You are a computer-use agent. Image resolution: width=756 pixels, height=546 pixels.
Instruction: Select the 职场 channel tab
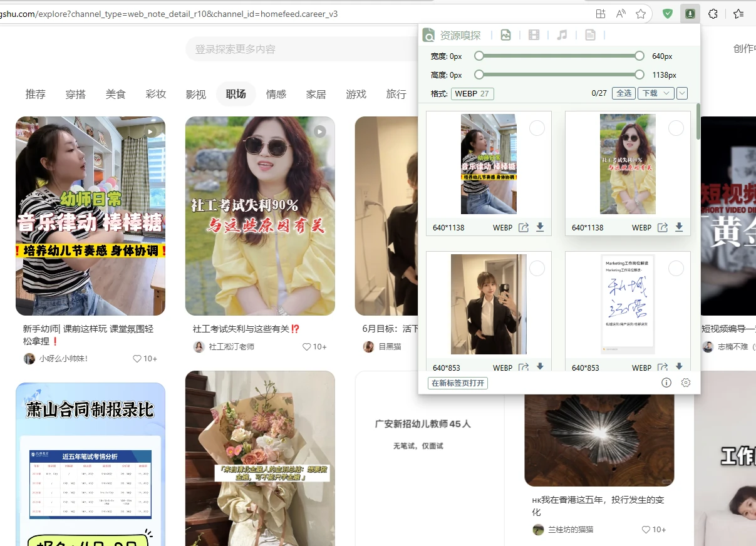236,94
